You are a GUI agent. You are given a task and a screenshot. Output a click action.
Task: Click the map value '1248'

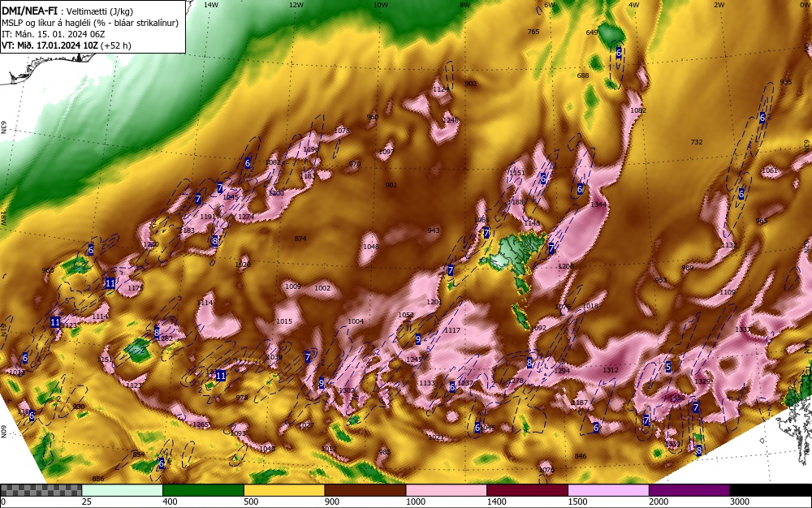[x=451, y=121]
